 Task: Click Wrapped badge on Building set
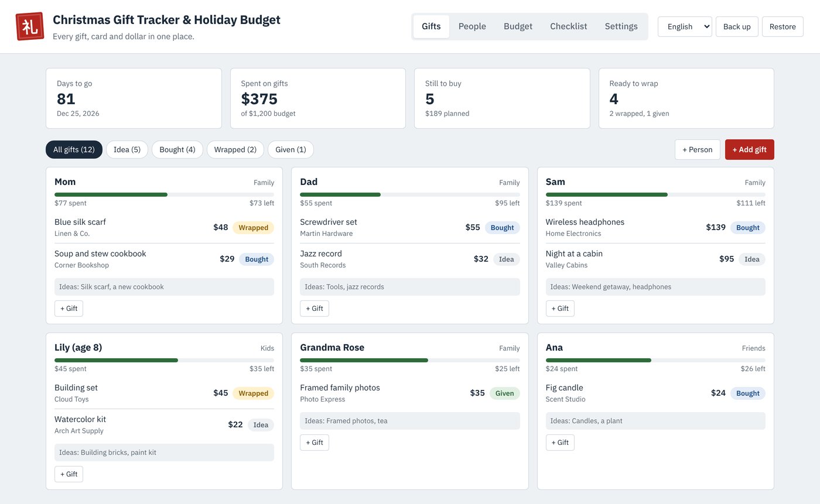(253, 393)
